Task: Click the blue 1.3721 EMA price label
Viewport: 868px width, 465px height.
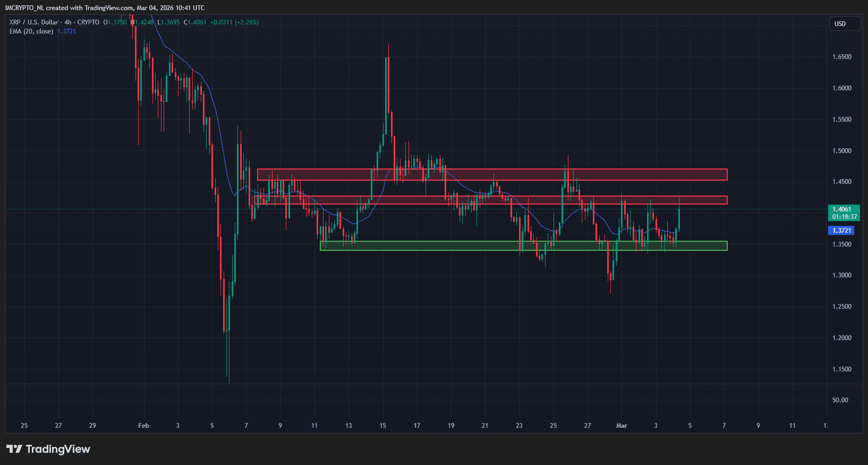Action: point(841,231)
